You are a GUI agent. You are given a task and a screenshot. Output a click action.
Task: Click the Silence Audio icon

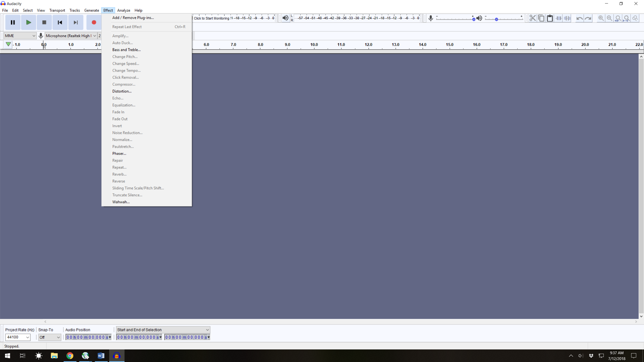pyautogui.click(x=567, y=18)
